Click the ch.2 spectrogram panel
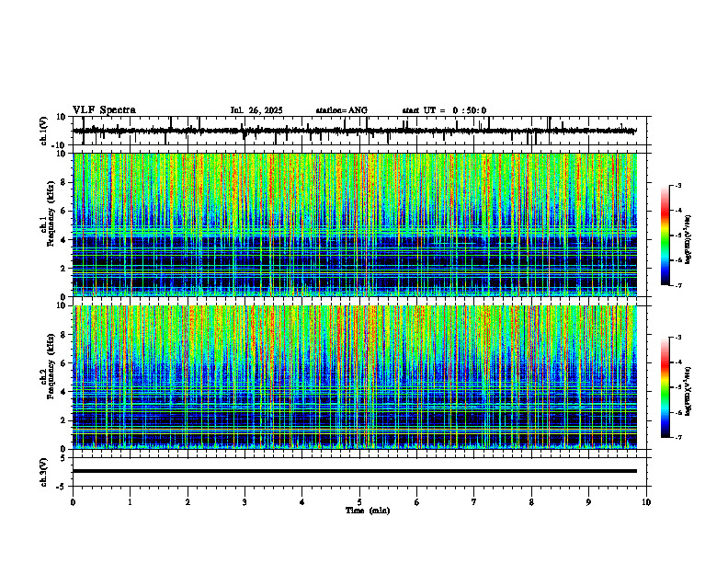Screen dimensions: 728x563 click(x=355, y=377)
